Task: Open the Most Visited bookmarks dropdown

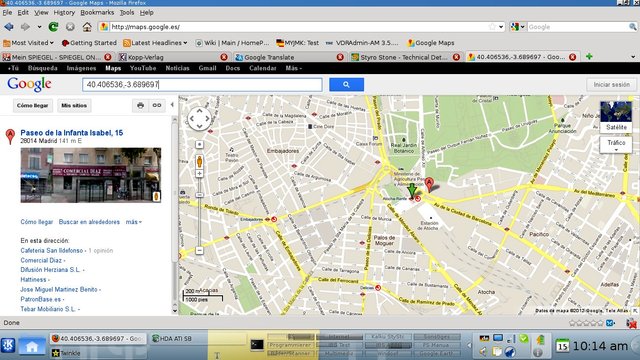Action: pos(28,42)
